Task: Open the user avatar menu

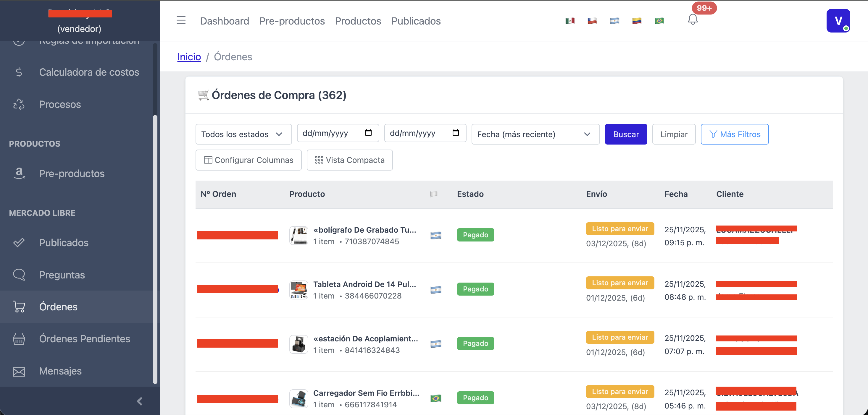Action: point(838,20)
